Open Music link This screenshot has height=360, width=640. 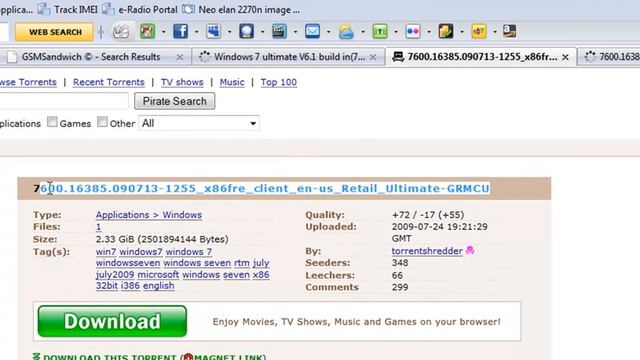click(x=232, y=82)
